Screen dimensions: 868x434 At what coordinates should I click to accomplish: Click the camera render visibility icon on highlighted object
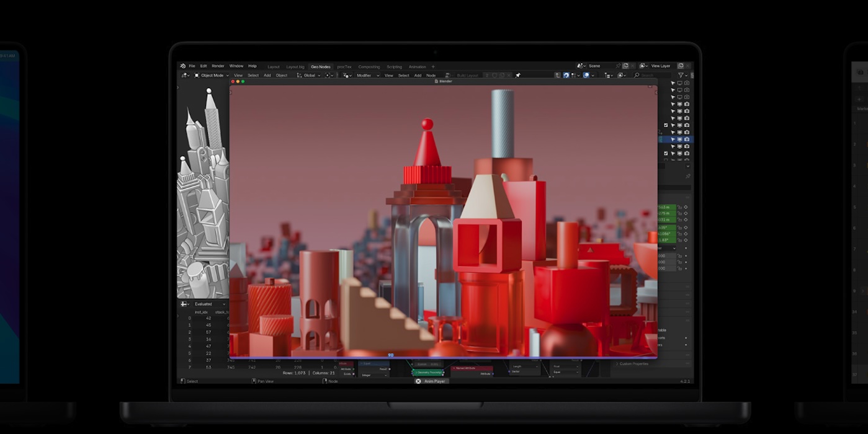(686, 139)
